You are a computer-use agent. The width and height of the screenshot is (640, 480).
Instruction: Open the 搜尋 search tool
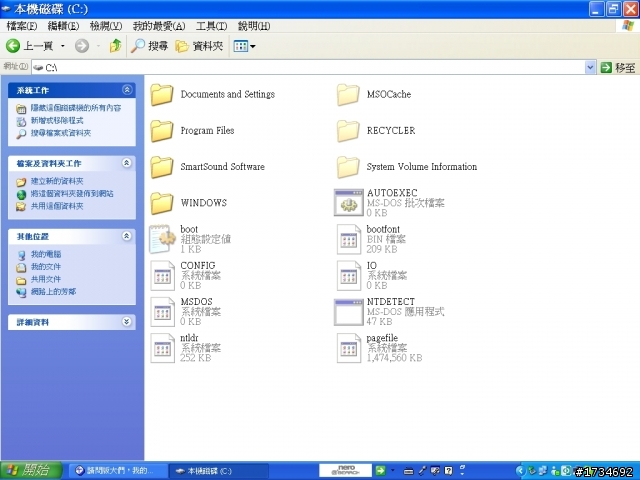point(149,46)
